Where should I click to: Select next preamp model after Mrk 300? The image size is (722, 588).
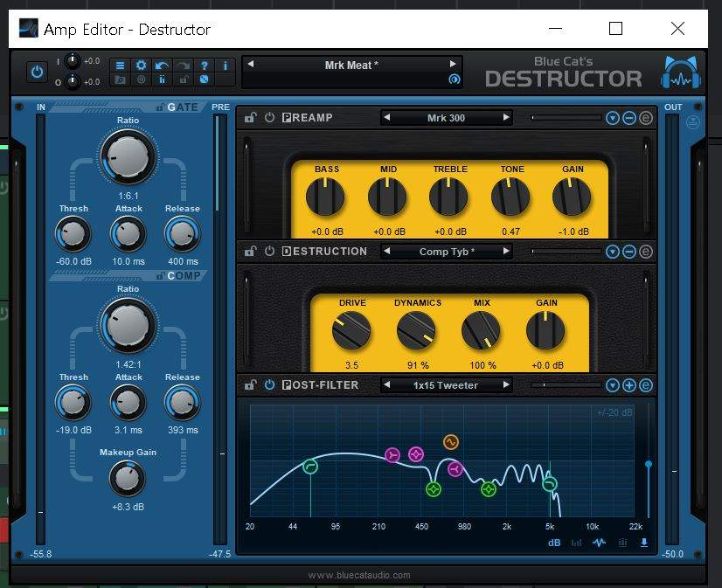point(506,117)
